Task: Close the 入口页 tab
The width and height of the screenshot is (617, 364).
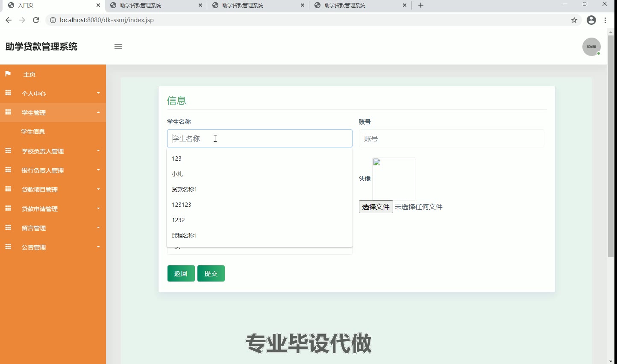Action: (x=98, y=5)
